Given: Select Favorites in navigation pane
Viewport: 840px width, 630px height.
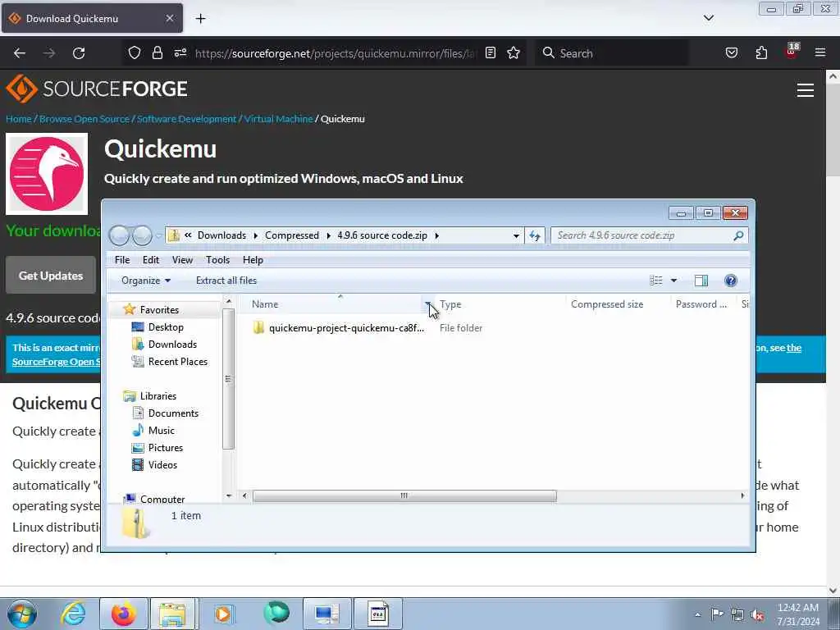Looking at the screenshot, I should (159, 309).
